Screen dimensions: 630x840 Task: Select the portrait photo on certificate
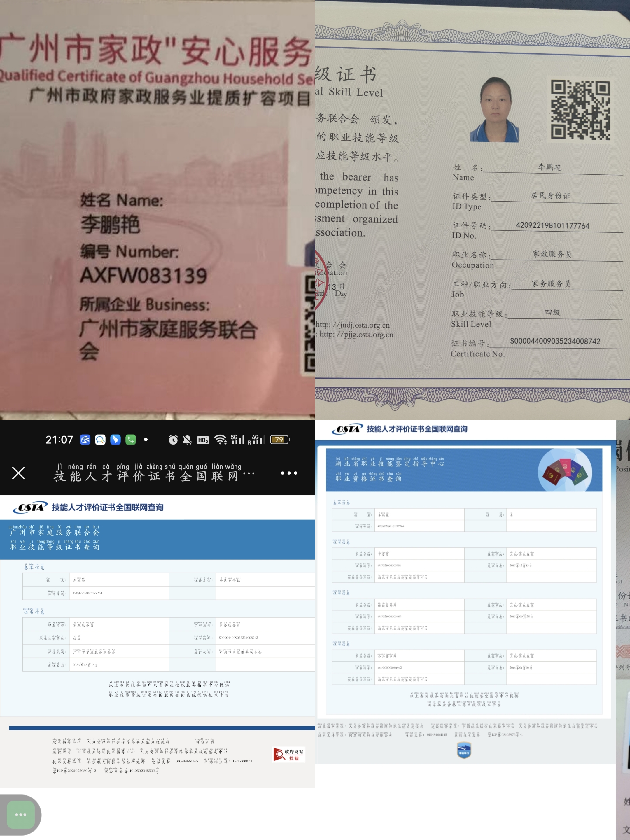coord(494,109)
